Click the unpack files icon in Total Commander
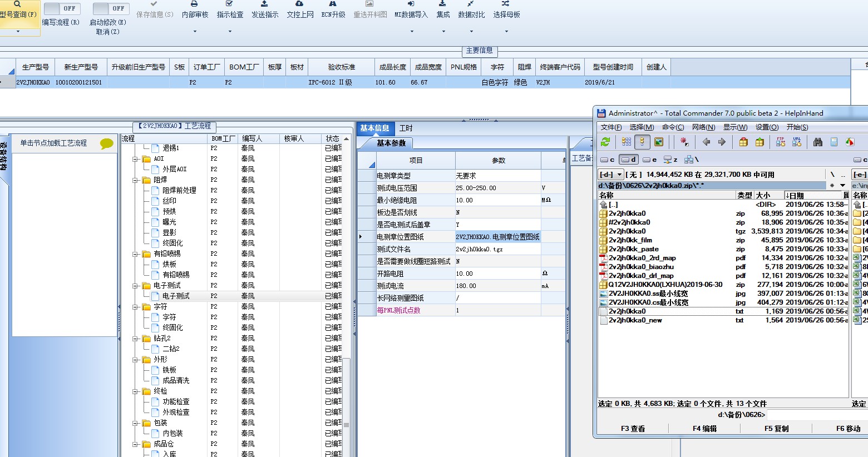The width and height of the screenshot is (868, 457). pyautogui.click(x=759, y=142)
